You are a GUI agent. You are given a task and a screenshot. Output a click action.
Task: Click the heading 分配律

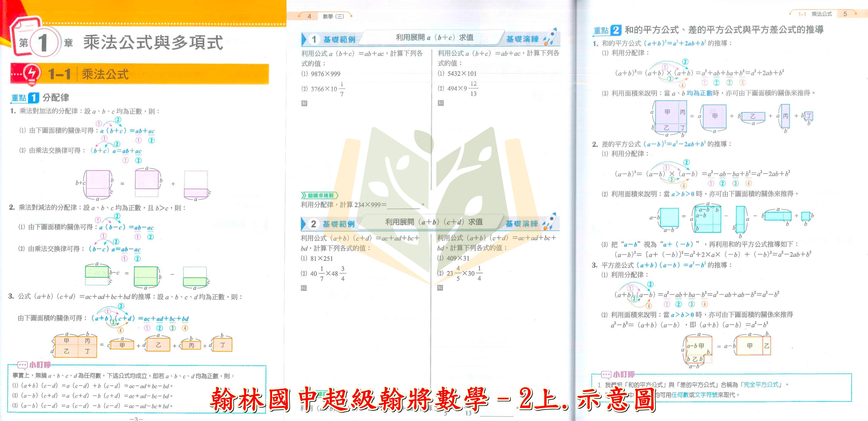tap(56, 98)
